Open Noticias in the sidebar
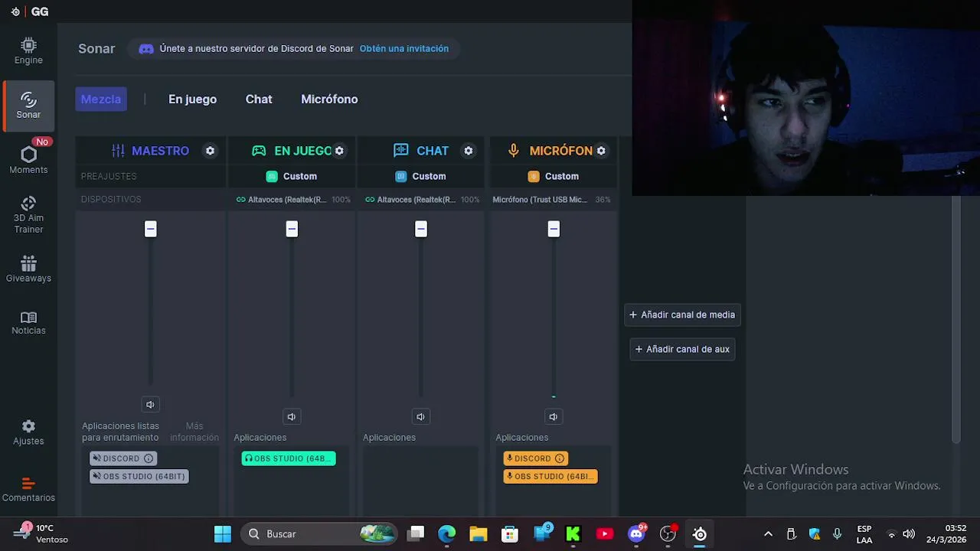980x551 pixels. click(x=28, y=323)
